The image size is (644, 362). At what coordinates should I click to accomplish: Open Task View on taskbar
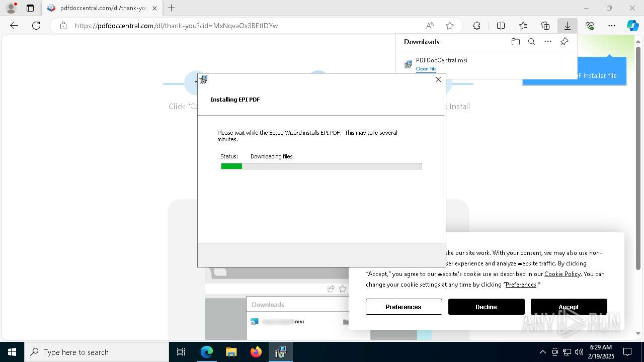pyautogui.click(x=181, y=352)
